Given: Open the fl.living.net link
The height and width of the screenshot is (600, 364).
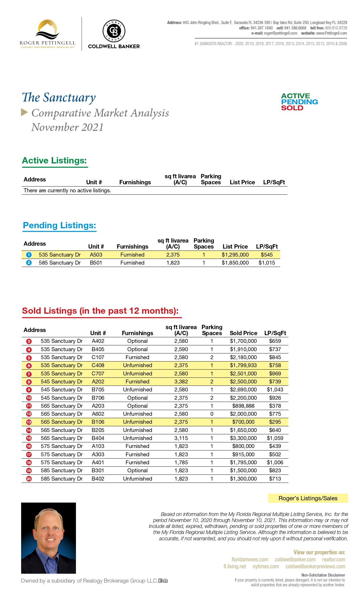Looking at the screenshot, I should point(235,566).
